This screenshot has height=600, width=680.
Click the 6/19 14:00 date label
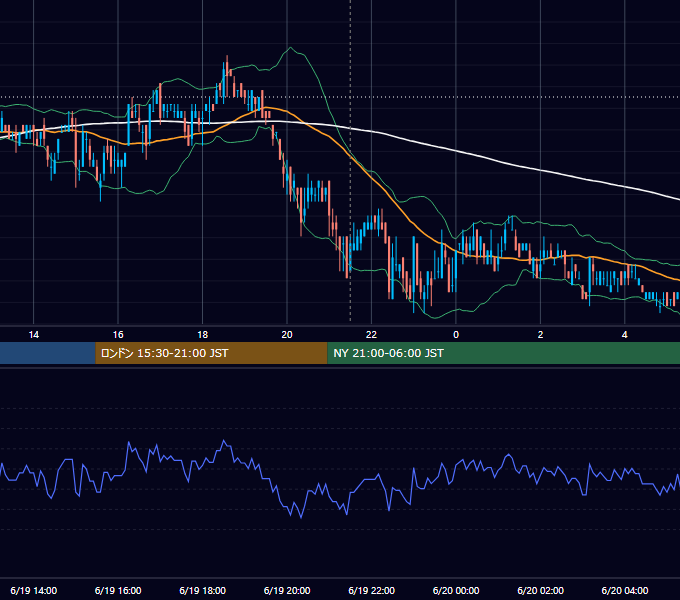point(33,590)
